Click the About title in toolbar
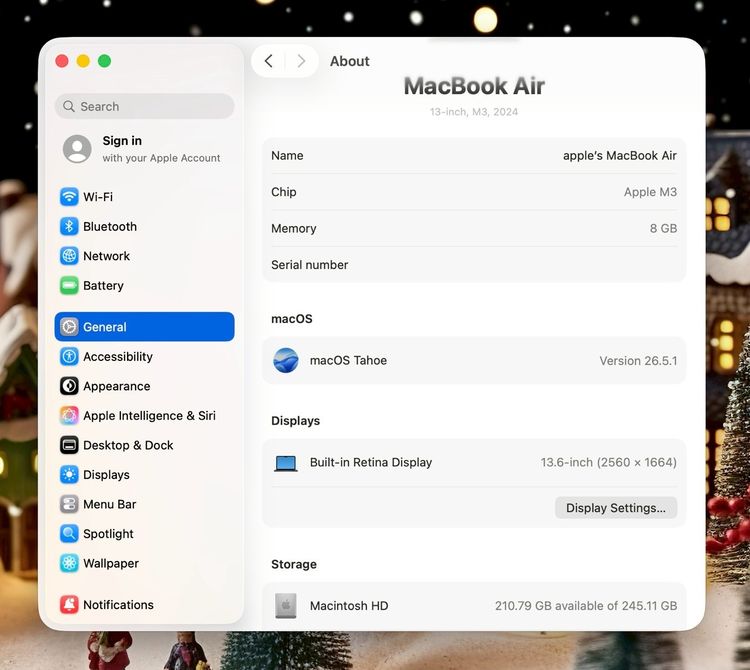This screenshot has width=750, height=670. click(x=350, y=61)
